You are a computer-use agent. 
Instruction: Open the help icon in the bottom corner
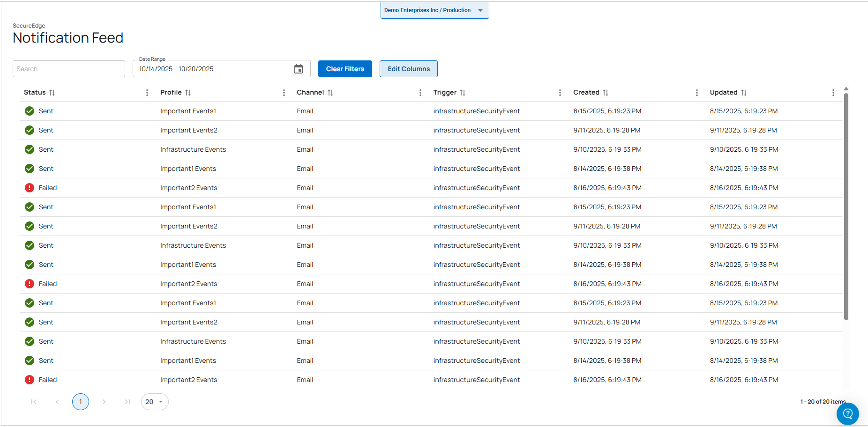847,414
